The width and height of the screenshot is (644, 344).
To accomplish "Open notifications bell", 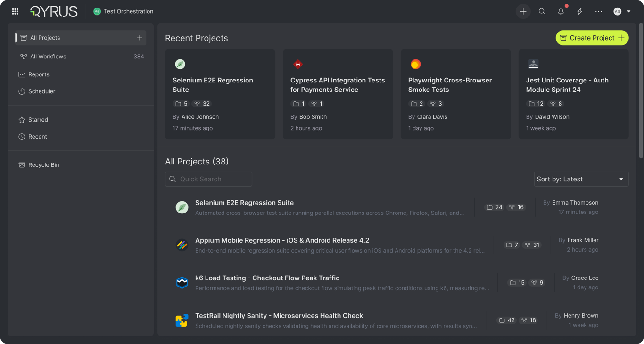I will coord(561,11).
